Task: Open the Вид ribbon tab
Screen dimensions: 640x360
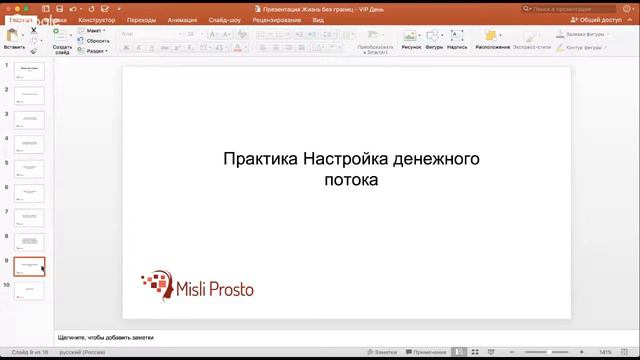Action: click(x=318, y=20)
